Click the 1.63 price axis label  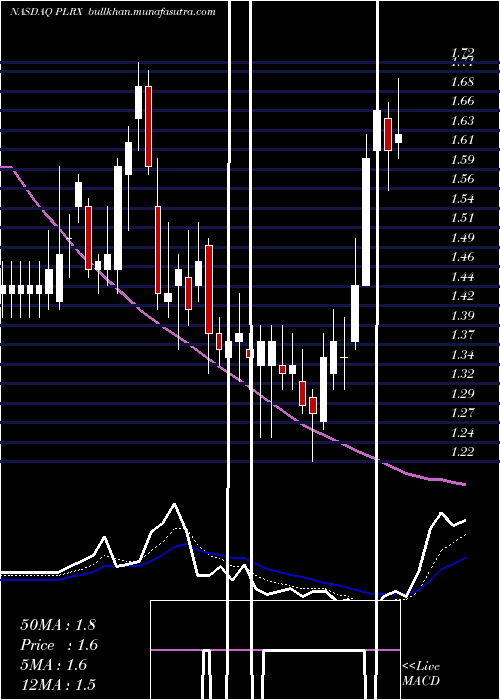click(462, 121)
